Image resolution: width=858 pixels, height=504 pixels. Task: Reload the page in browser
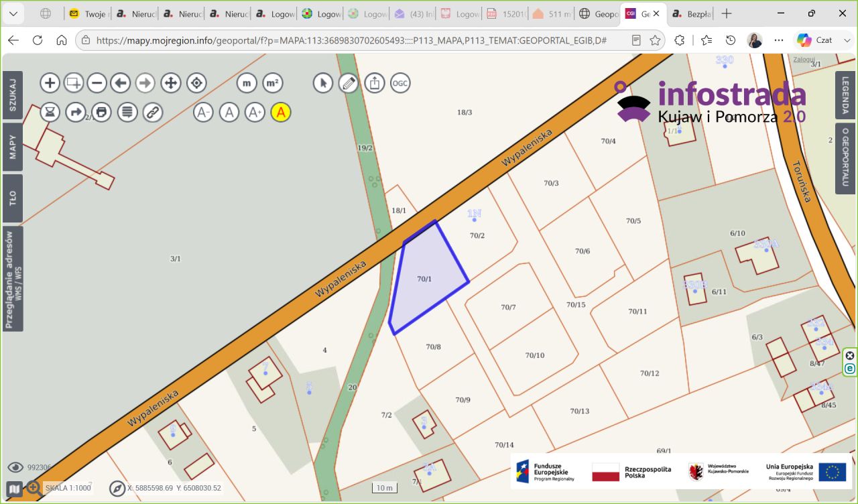[x=38, y=40]
